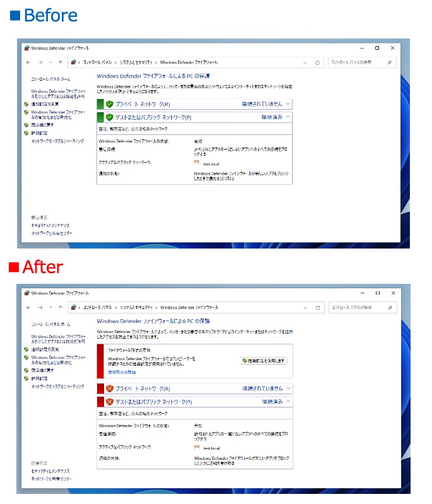
Task: Click the firewall title icon in Before window
Action: 27,48
